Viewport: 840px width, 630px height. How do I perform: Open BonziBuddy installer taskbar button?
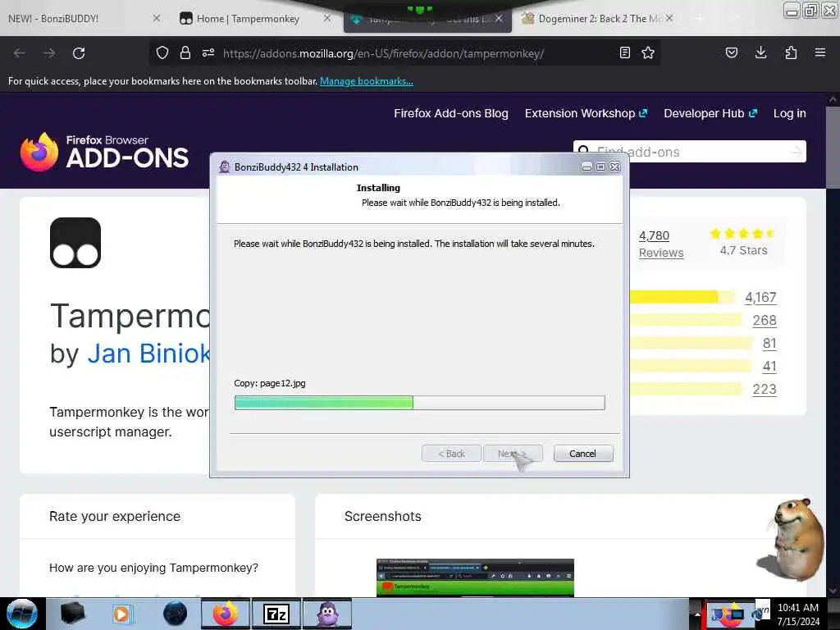327,614
